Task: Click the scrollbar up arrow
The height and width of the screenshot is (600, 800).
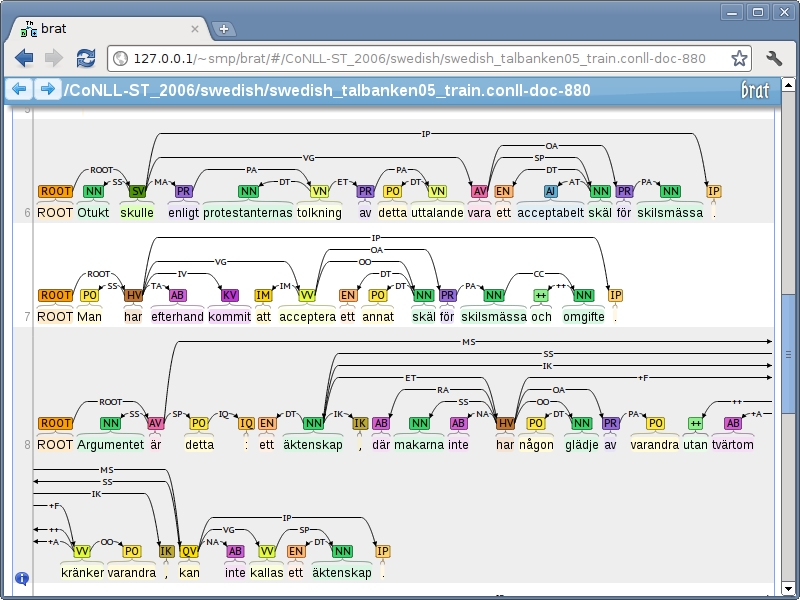Action: (x=788, y=84)
